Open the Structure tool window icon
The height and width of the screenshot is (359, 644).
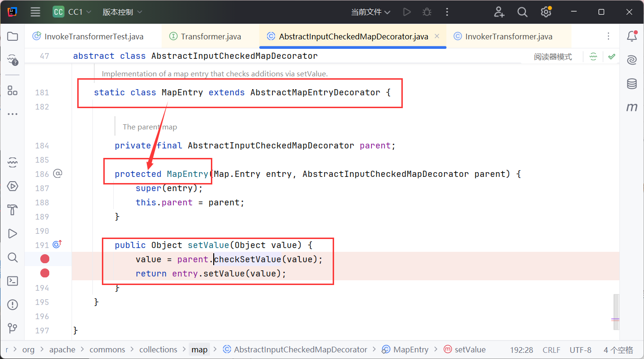pos(13,90)
